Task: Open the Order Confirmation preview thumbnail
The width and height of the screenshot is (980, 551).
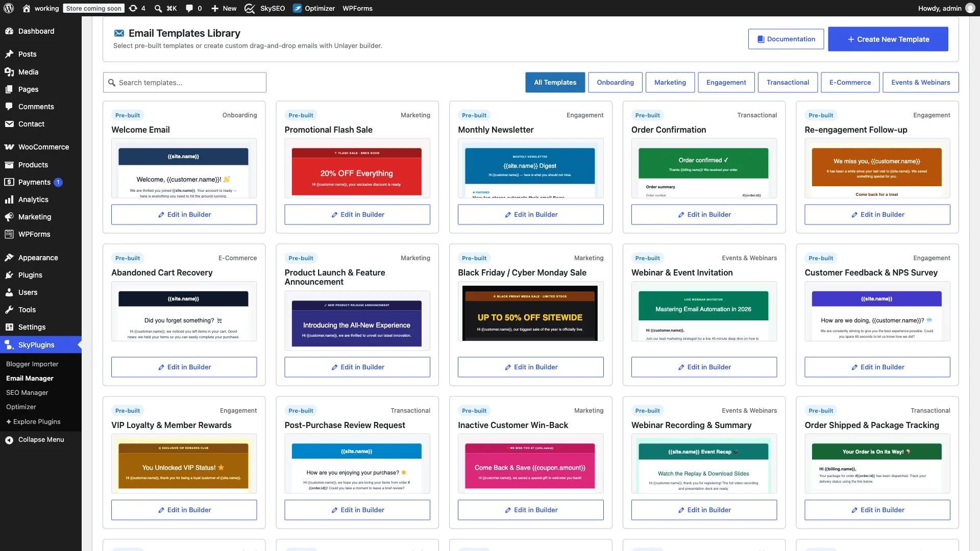Action: pos(703,168)
